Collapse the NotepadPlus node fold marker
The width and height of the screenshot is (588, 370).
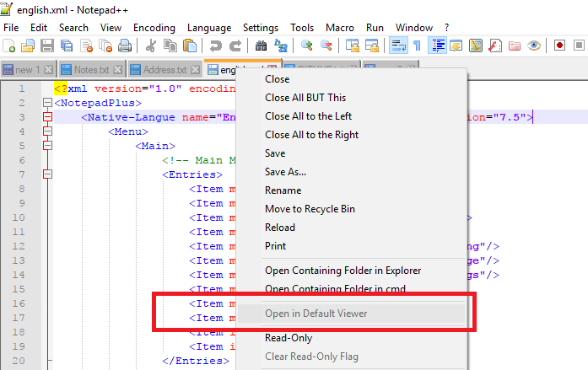click(47, 103)
